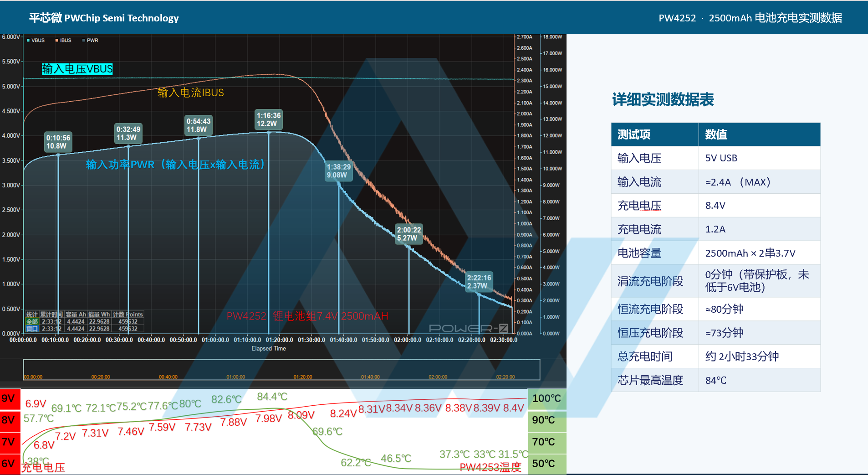Click the Elapsed Time axis label

(269, 348)
